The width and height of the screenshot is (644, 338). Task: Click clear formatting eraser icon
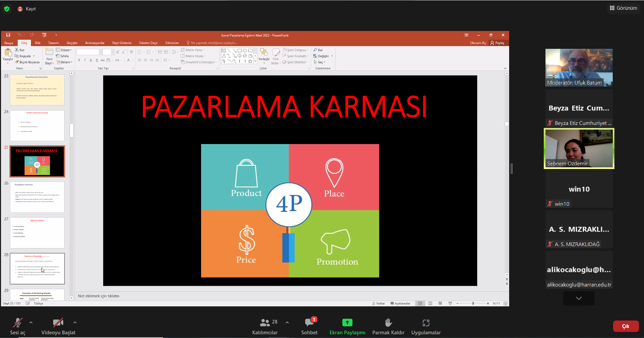[x=131, y=52]
